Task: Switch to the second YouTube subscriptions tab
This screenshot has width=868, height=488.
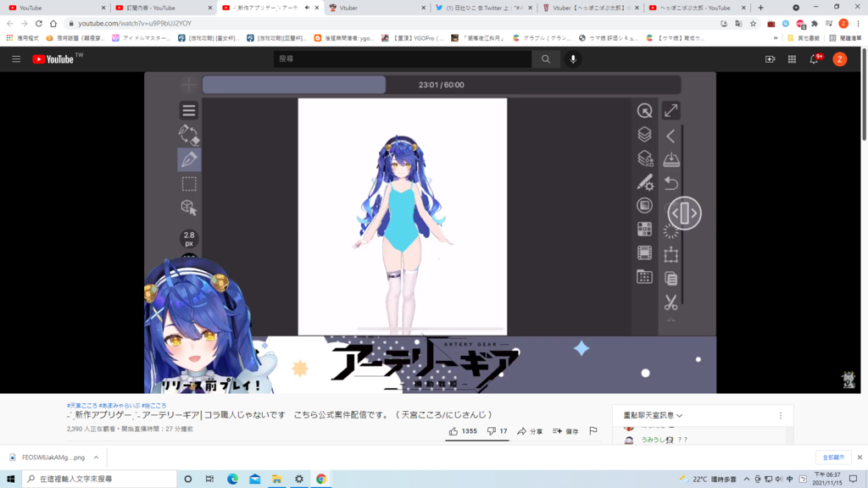Action: click(x=163, y=8)
